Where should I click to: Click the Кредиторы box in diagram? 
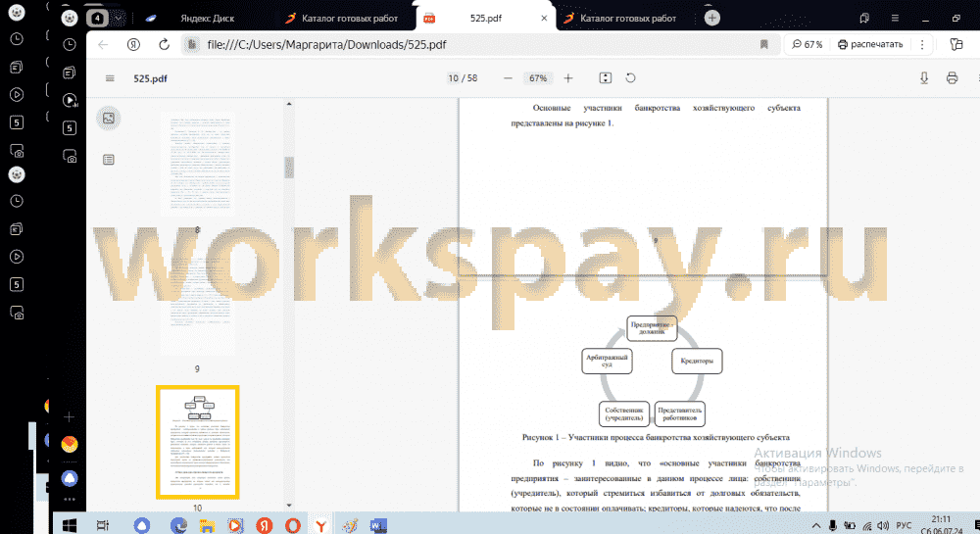(x=697, y=361)
